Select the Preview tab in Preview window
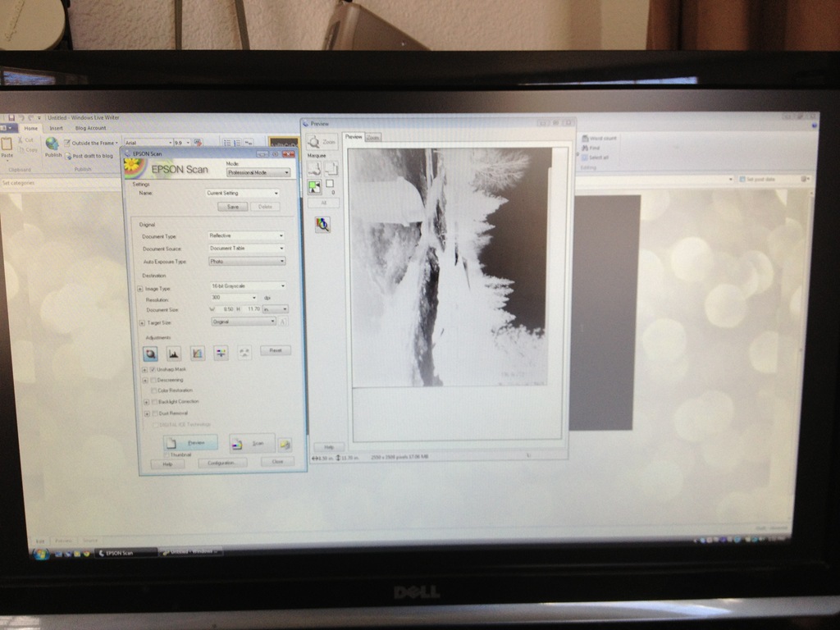The image size is (840, 630). tap(354, 137)
